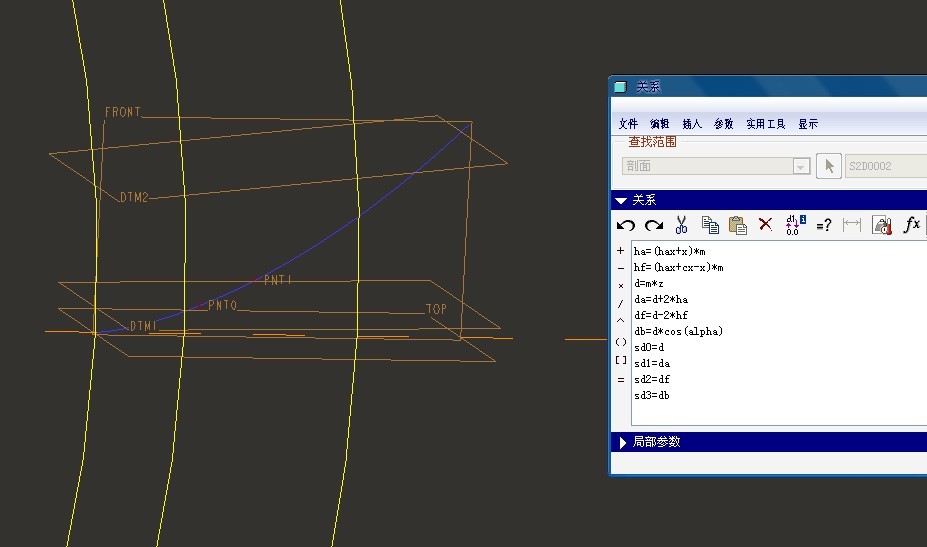Click relation line ha=(hax+x)*m
927x547 pixels.
(x=669, y=251)
